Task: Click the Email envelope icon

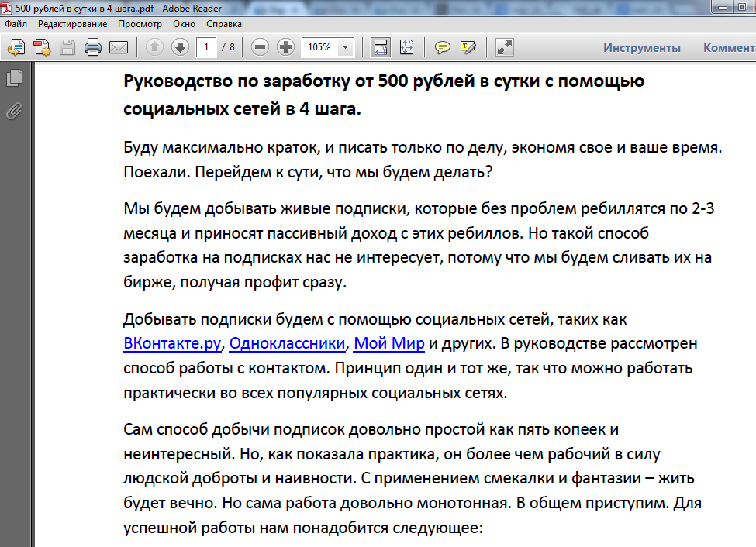Action: point(119,47)
